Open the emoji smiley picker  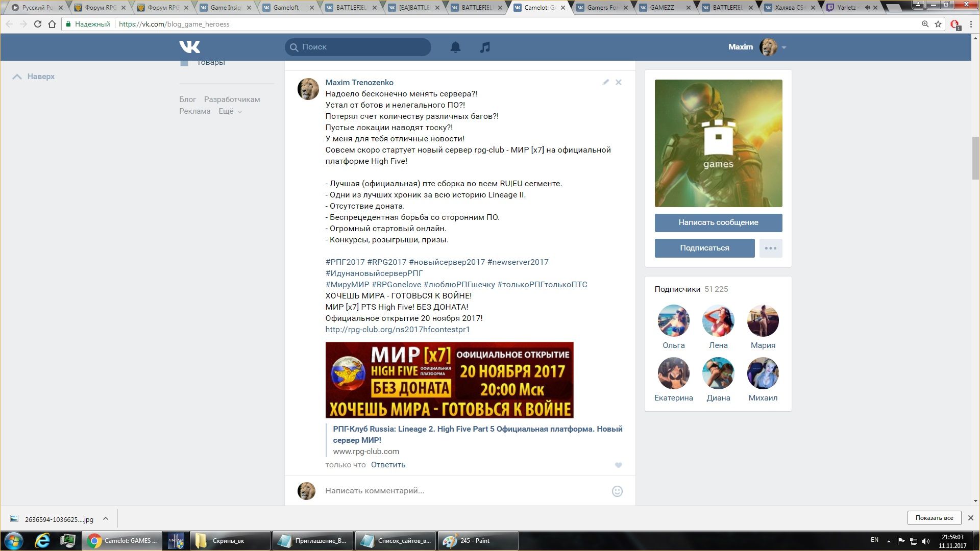coord(617,491)
